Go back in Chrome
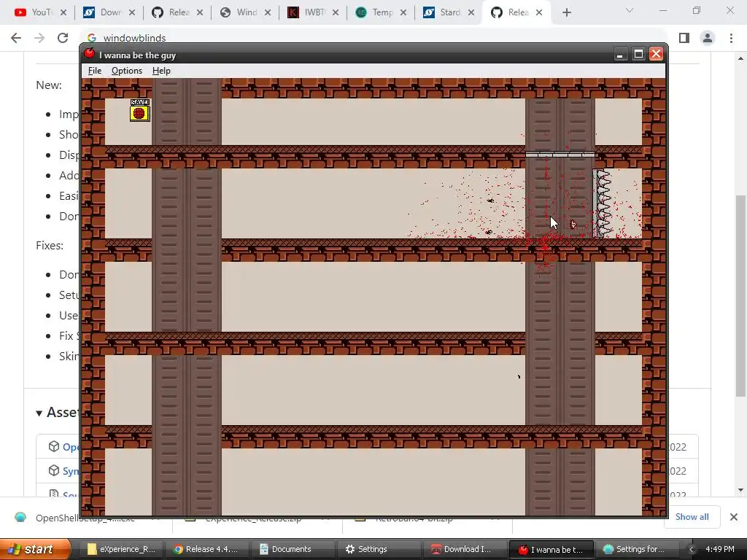 tap(16, 38)
